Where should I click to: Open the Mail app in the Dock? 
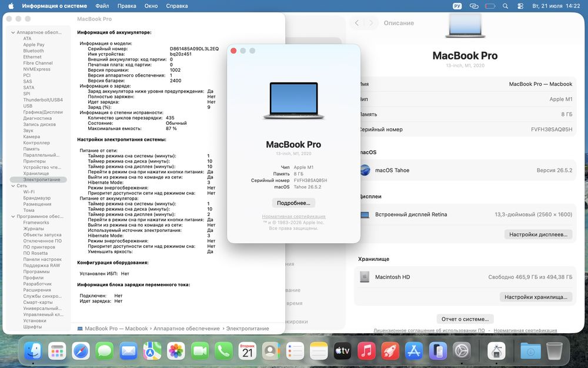point(129,352)
